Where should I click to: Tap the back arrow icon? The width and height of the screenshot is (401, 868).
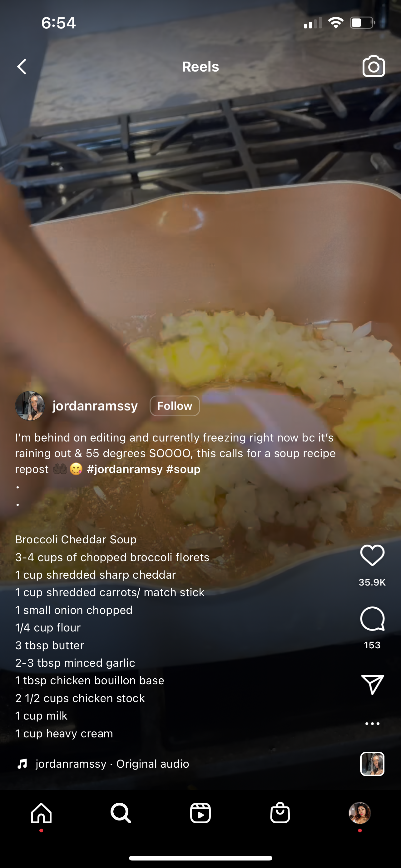tap(22, 66)
